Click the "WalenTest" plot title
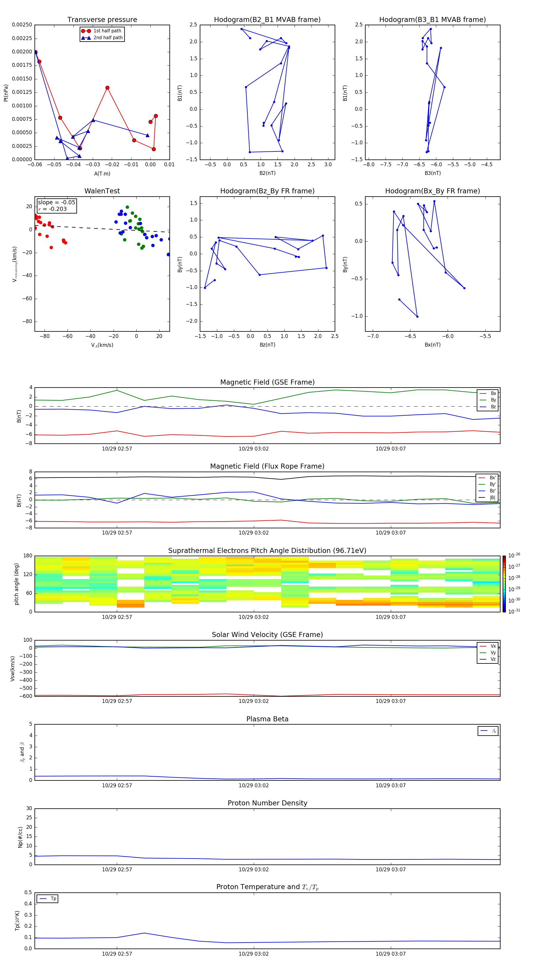The width and height of the screenshot is (535, 980). pyautogui.click(x=102, y=191)
